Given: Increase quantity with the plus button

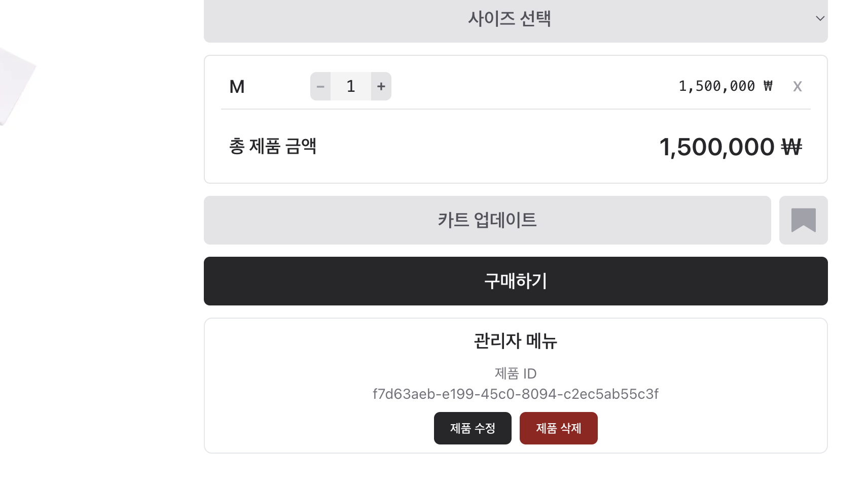Looking at the screenshot, I should click(x=381, y=86).
